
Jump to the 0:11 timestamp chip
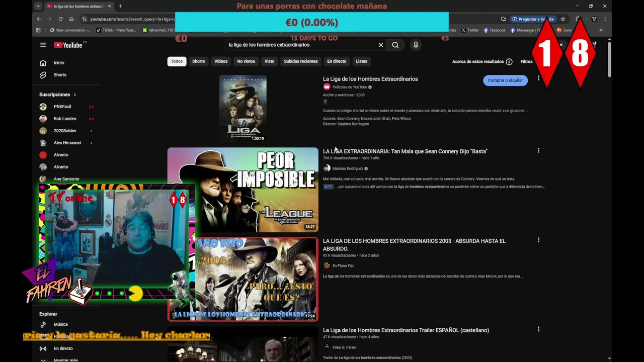328,187
